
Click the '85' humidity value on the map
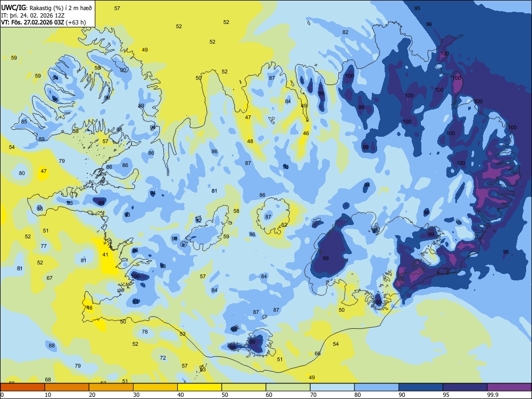tap(24, 121)
